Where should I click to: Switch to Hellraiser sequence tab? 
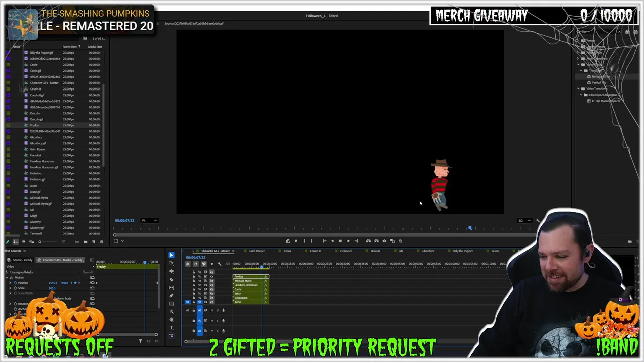(346, 251)
